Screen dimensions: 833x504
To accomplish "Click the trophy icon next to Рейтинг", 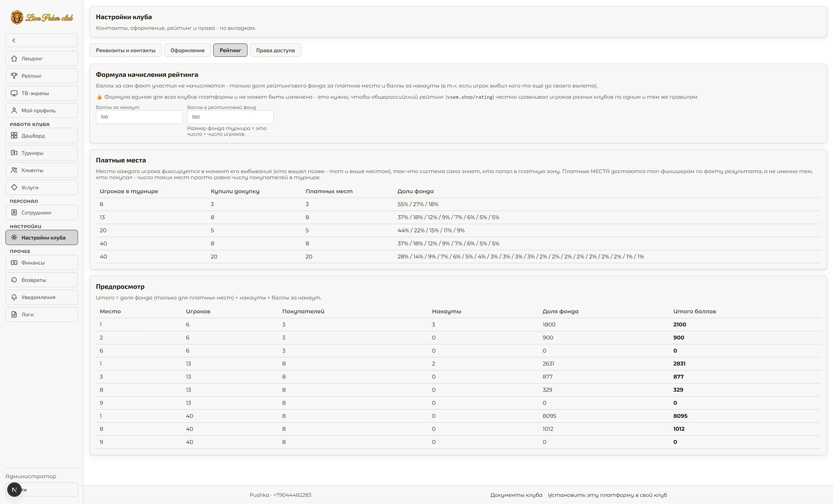I will click(14, 76).
